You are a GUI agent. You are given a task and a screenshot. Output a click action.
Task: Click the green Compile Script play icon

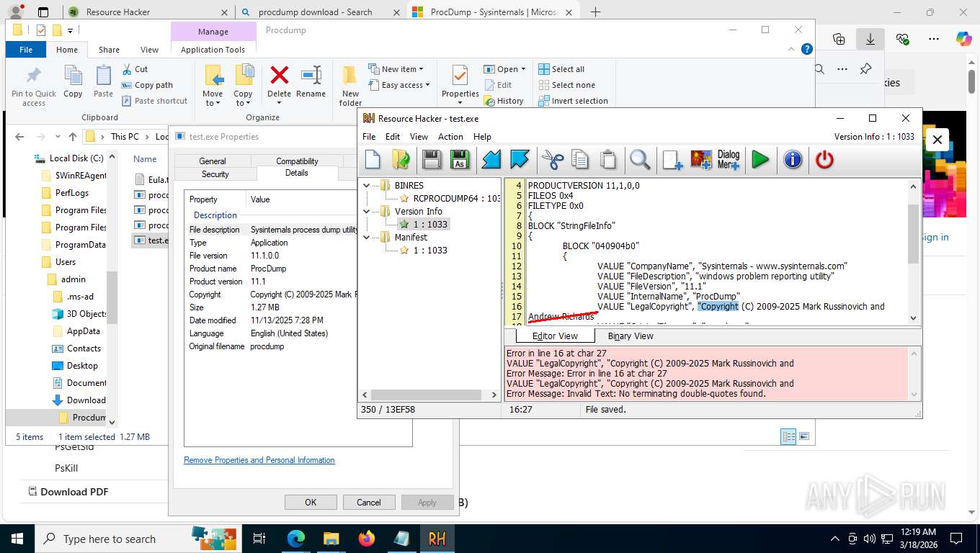pyautogui.click(x=760, y=159)
